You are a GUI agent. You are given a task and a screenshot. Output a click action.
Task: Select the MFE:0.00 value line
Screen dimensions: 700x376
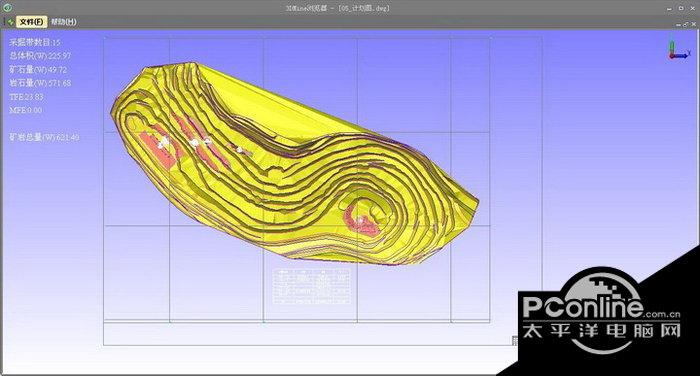26,110
